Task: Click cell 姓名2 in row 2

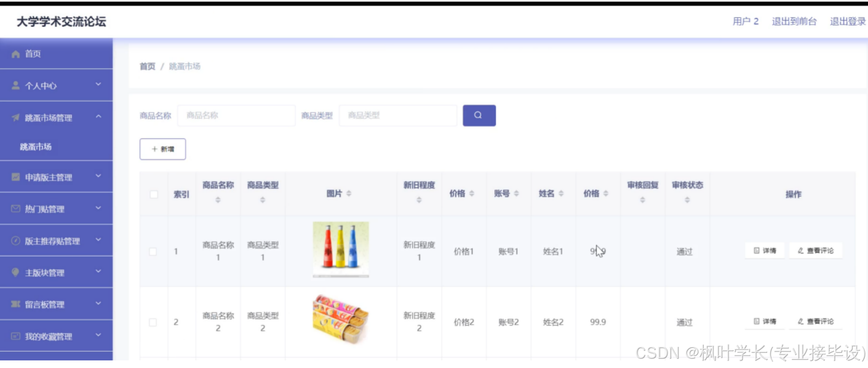Action: [553, 322]
